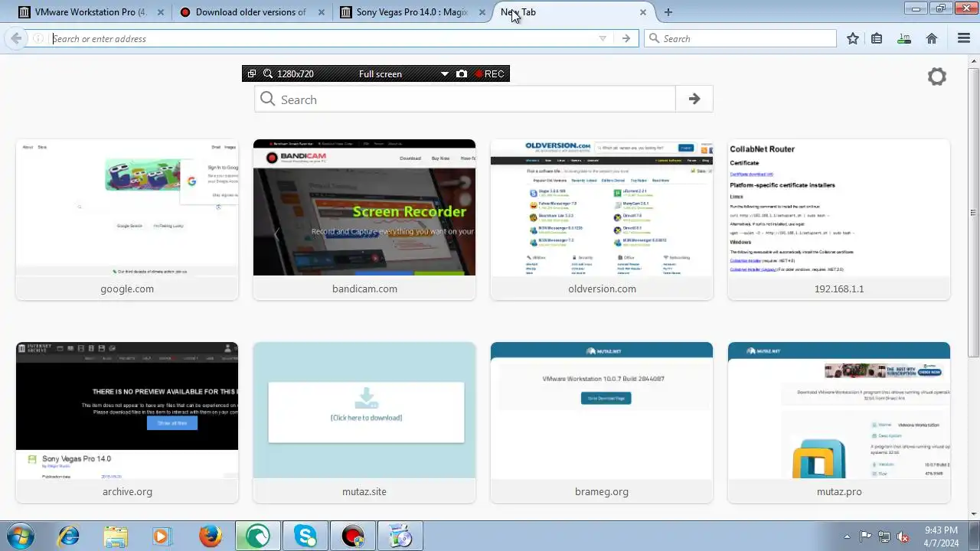This screenshot has width=980, height=551.
Task: Click the Firefox taskbar icon
Action: [x=211, y=536]
